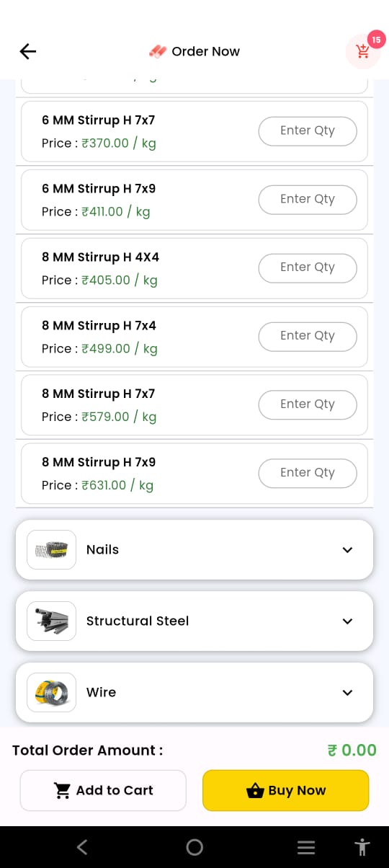Click the Add to Cart button
The width and height of the screenshot is (389, 868).
(103, 790)
